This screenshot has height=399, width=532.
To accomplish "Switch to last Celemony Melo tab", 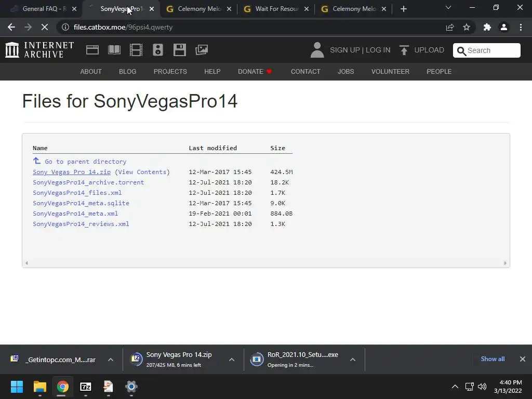I will (x=353, y=9).
